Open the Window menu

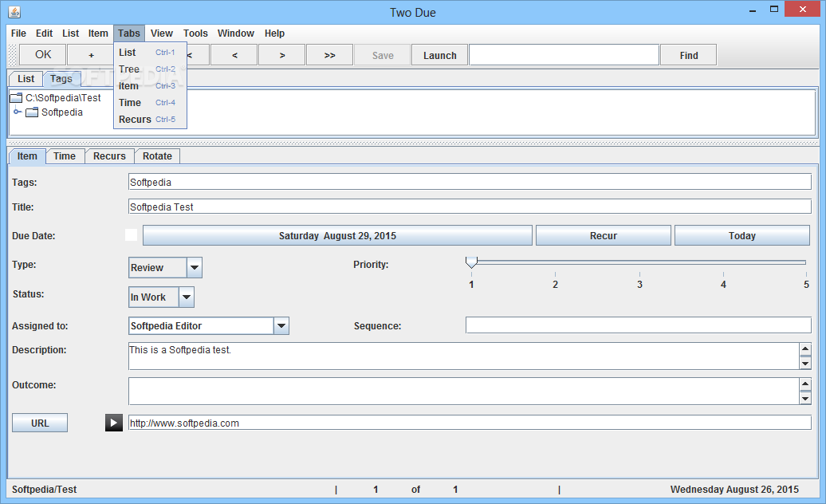click(236, 33)
